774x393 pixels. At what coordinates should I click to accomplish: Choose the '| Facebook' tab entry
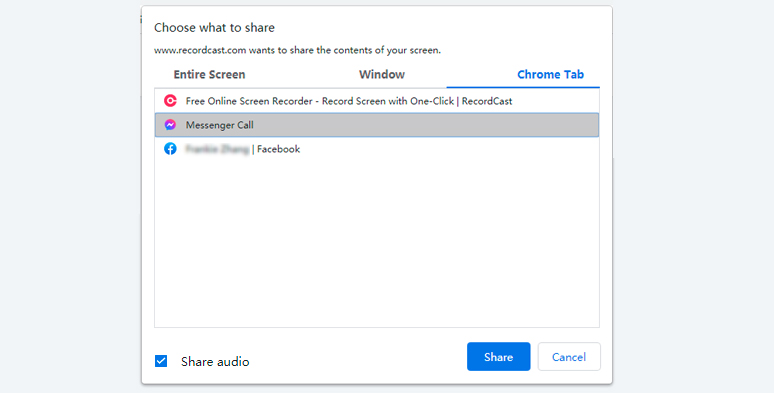[x=377, y=149]
